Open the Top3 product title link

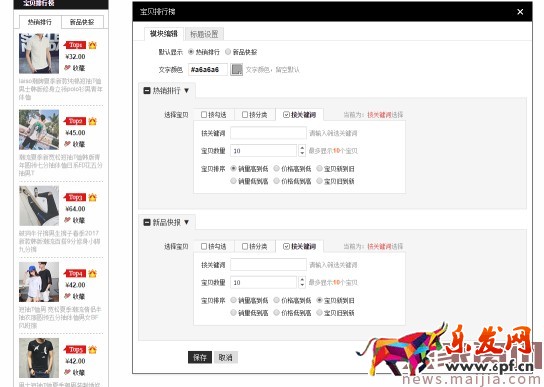pyautogui.click(x=60, y=241)
